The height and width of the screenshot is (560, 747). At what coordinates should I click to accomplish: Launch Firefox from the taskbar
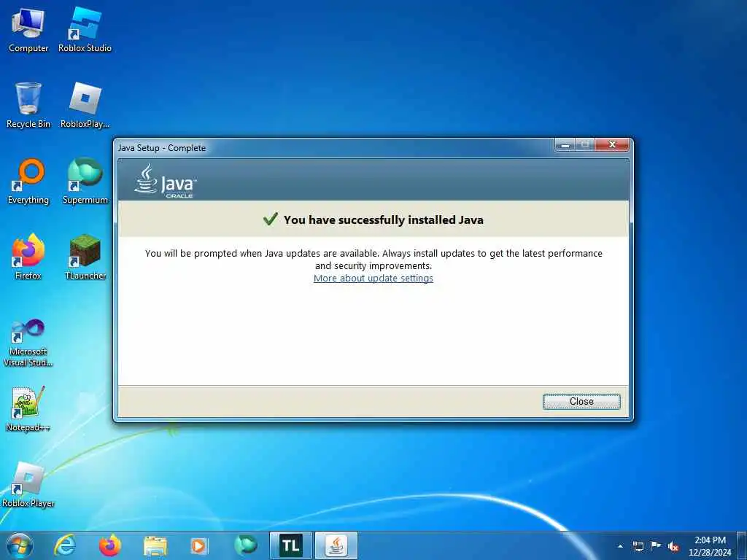coord(110,545)
